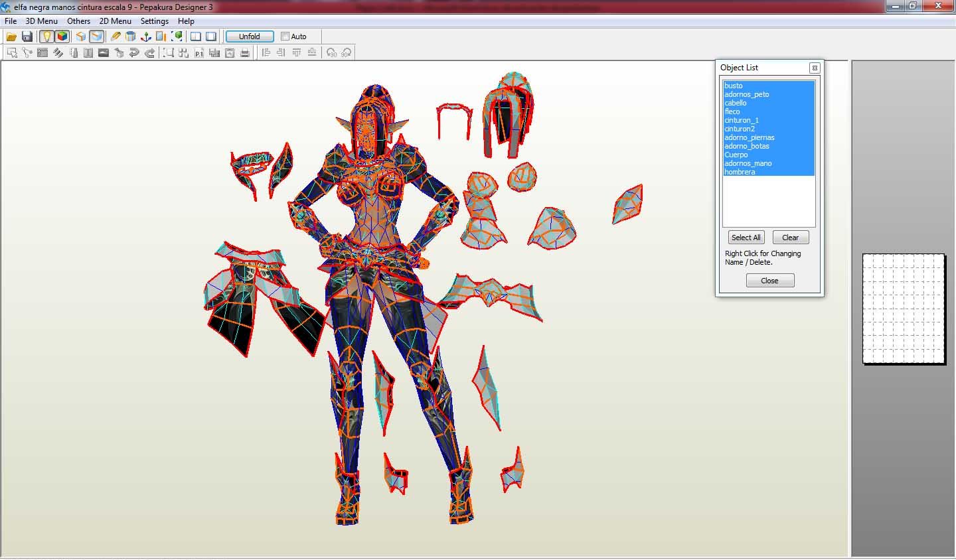Viewport: 956px width, 560px height.
Task: Select 'hombrera' in the object list
Action: point(769,172)
